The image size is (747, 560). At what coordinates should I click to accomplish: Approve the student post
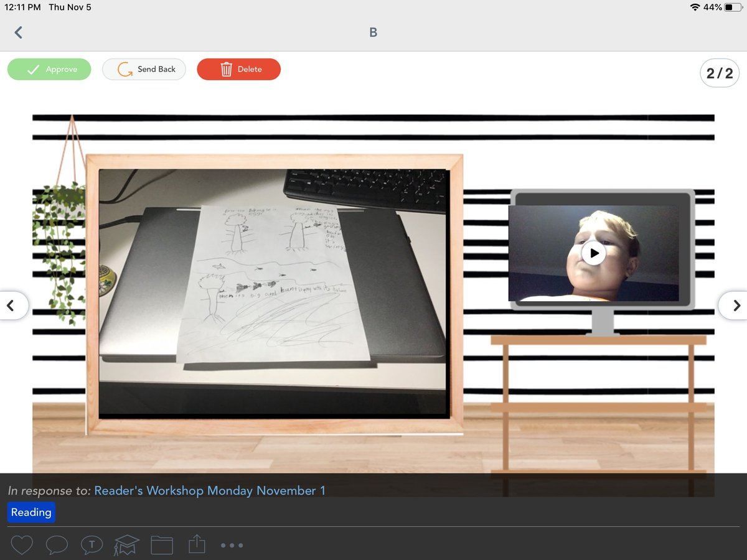(49, 69)
